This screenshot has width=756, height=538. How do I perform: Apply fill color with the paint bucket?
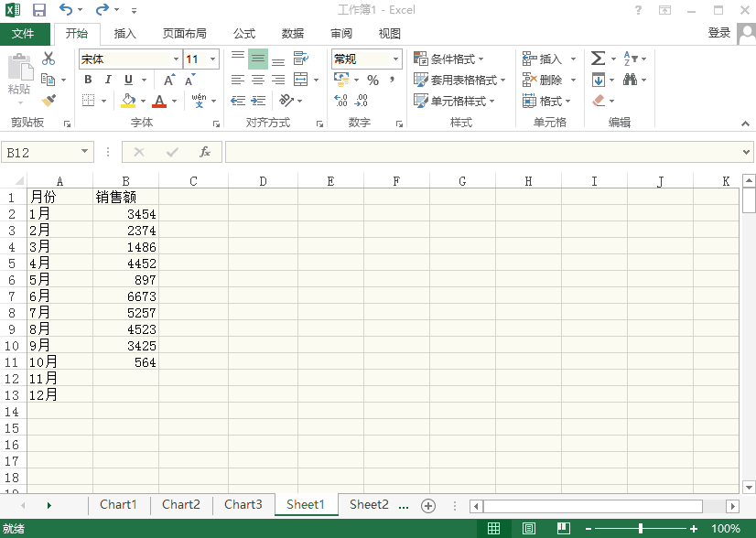[x=128, y=101]
